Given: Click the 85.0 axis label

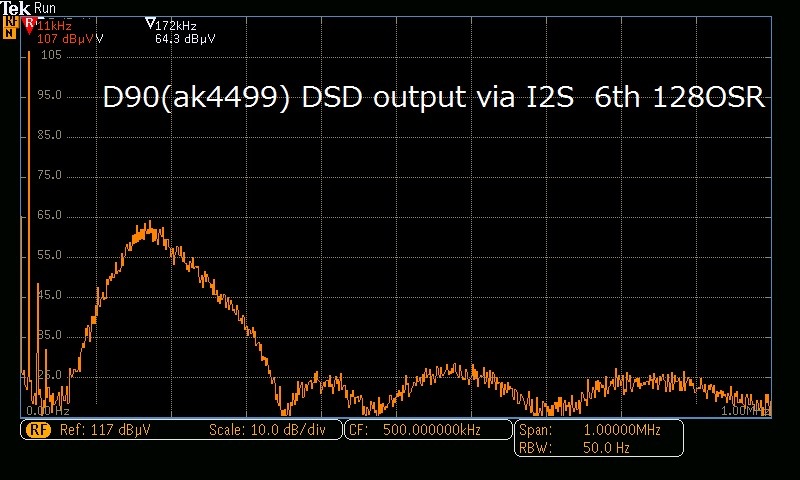Looking at the screenshot, I should tap(49, 135).
